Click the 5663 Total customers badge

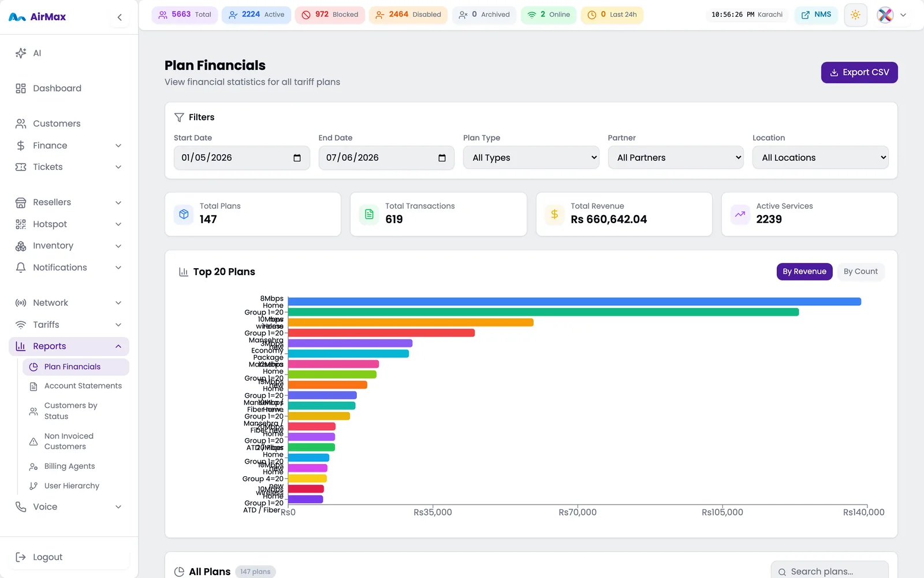pyautogui.click(x=185, y=14)
